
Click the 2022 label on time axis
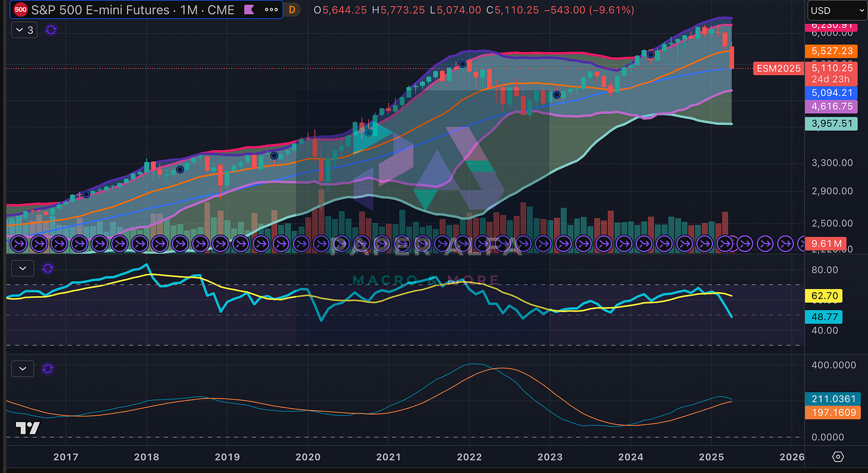click(x=469, y=457)
